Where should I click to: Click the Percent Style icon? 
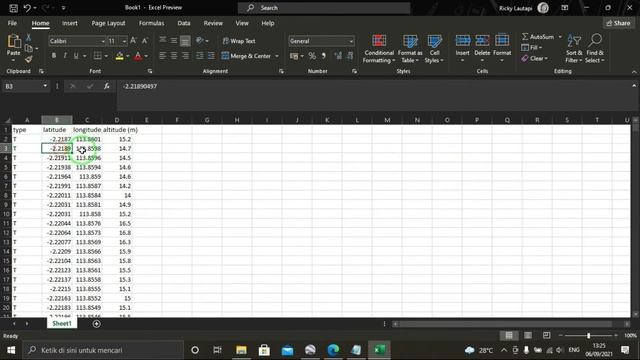click(x=312, y=56)
